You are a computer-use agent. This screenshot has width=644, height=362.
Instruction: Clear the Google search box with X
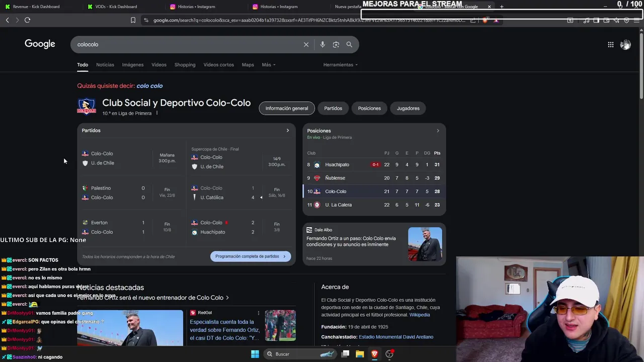[x=306, y=44]
